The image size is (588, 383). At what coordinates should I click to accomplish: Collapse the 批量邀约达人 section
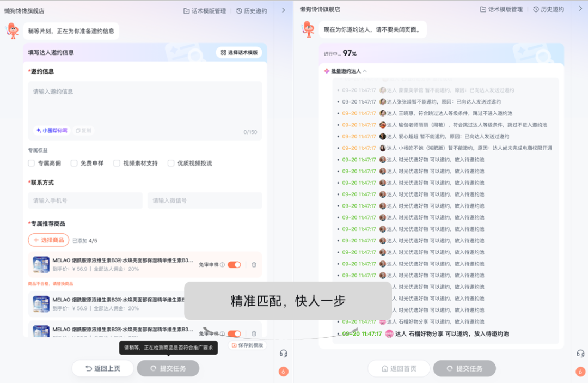click(x=365, y=71)
